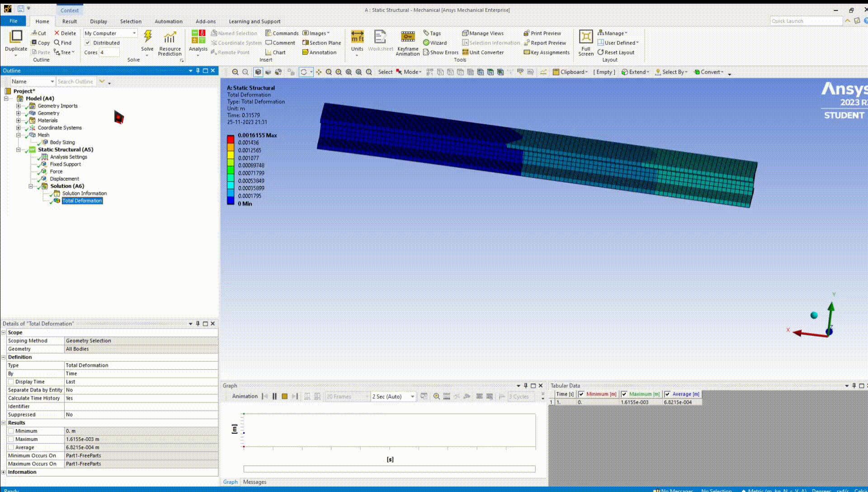Stop the result animation
Viewport: 868px width, 492px height.
click(284, 397)
